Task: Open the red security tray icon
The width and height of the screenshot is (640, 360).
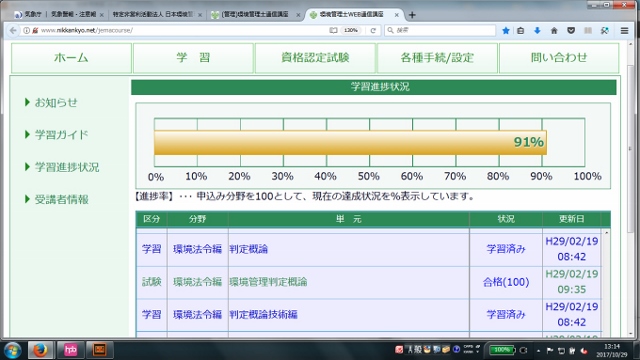Action: pos(584,351)
